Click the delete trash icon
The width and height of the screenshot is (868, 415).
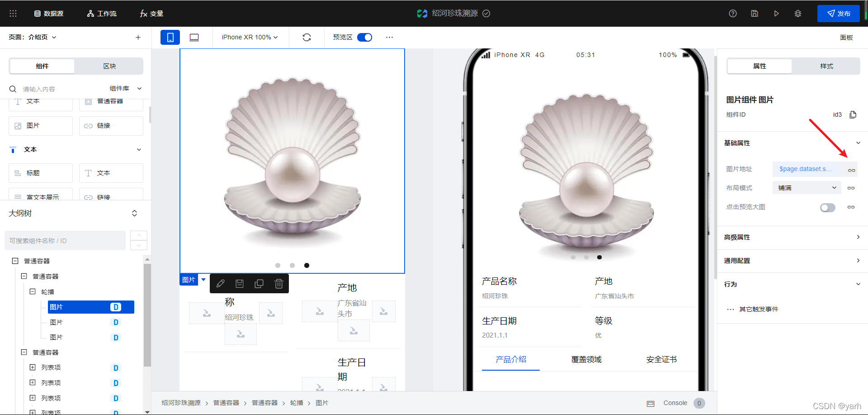279,284
